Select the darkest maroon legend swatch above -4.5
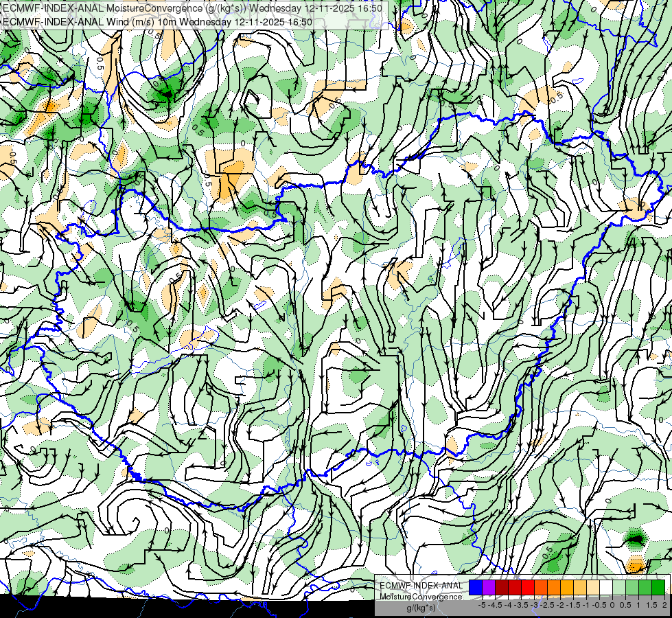This screenshot has height=618, width=672. pyautogui.click(x=502, y=588)
